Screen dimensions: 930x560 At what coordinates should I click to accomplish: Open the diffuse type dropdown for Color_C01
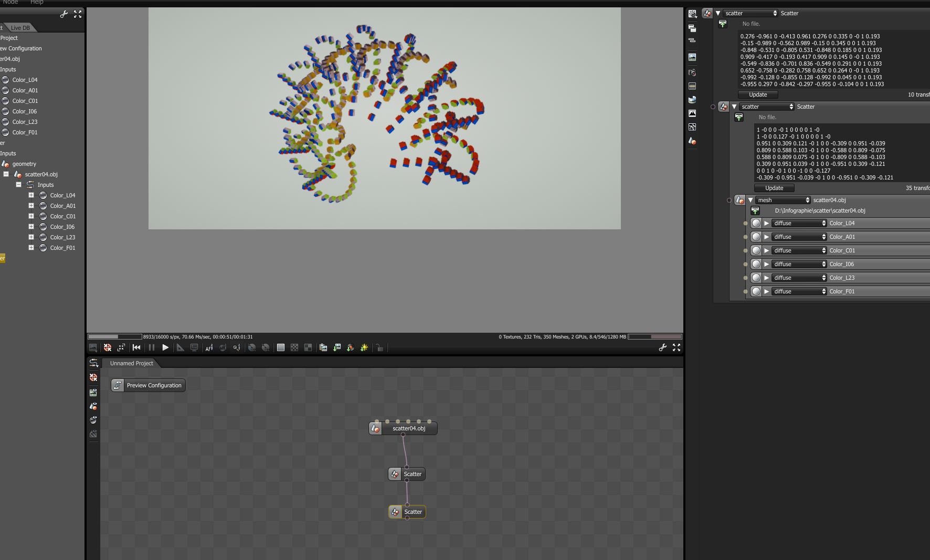(799, 250)
